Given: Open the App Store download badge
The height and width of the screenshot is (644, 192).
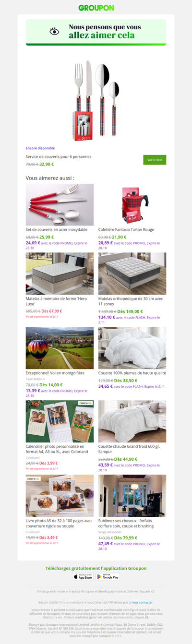Looking at the screenshot, I should click(x=83, y=576).
